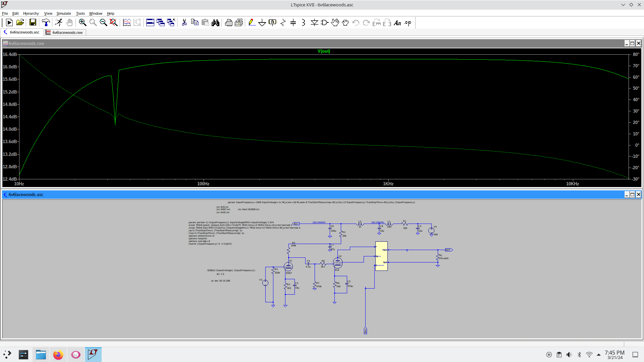Image resolution: width=644 pixels, height=362 pixels.
Task: Select the Label Net tool
Action: (x=273, y=22)
